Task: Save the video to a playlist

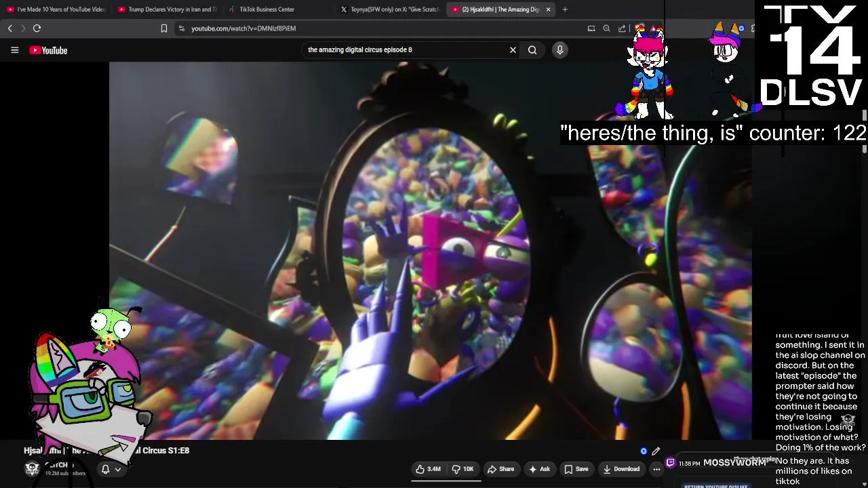Action: 576,469
